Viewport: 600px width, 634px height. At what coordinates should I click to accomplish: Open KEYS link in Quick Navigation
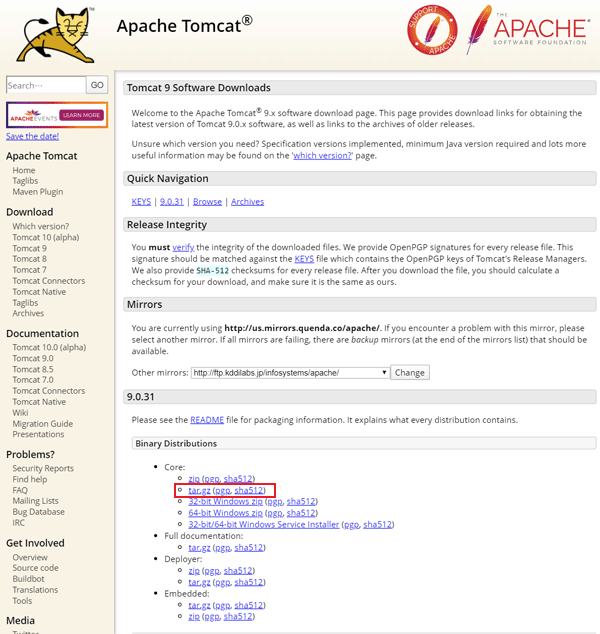tap(141, 201)
